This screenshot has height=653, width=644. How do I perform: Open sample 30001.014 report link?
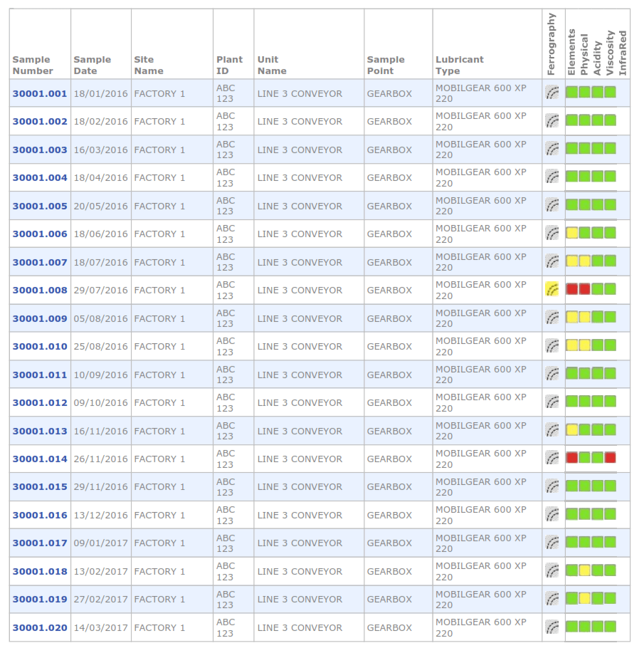pyautogui.click(x=40, y=459)
